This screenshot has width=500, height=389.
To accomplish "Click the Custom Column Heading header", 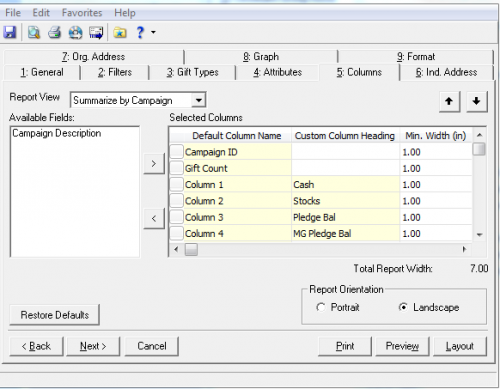I will [345, 136].
